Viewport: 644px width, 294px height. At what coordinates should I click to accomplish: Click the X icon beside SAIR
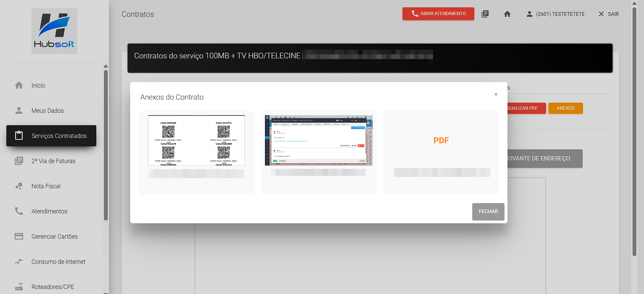[x=601, y=14]
